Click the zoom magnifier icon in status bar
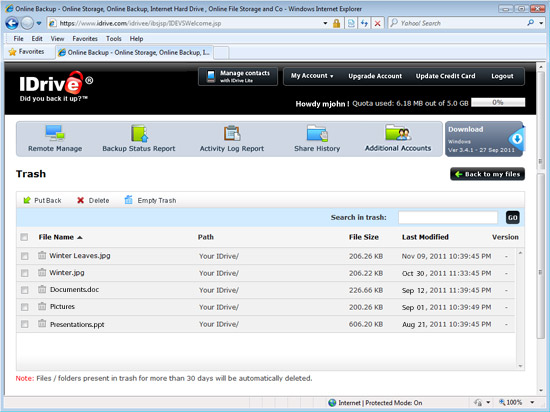This screenshot has width=550, height=412. [x=502, y=402]
